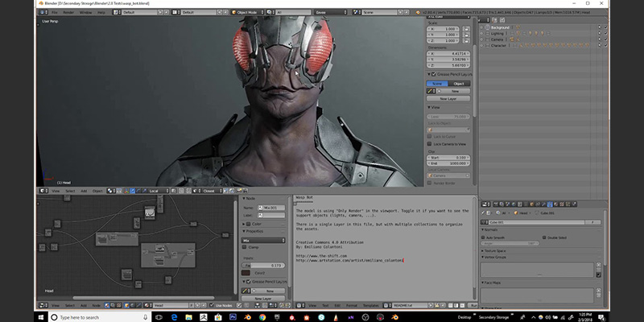Image resolution: width=644 pixels, height=322 pixels.
Task: Click New Layer in the 3D view sidebar
Action: (448, 98)
